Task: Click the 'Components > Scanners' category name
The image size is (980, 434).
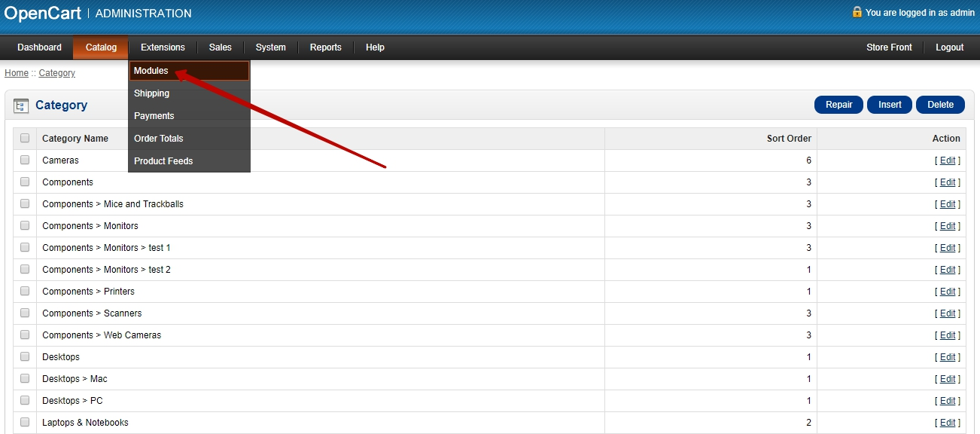Action: [x=92, y=313]
